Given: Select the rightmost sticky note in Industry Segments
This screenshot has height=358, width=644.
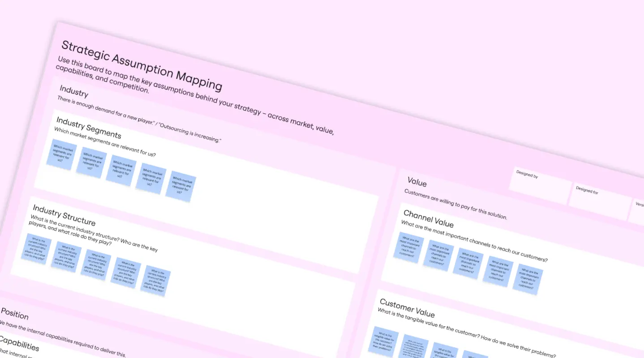Looking at the screenshot, I should pos(181,186).
